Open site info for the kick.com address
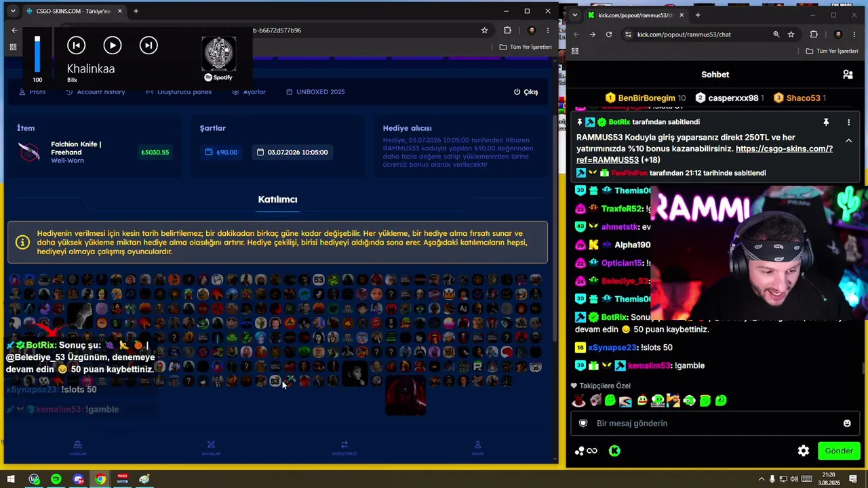This screenshot has height=488, width=868. (x=628, y=35)
